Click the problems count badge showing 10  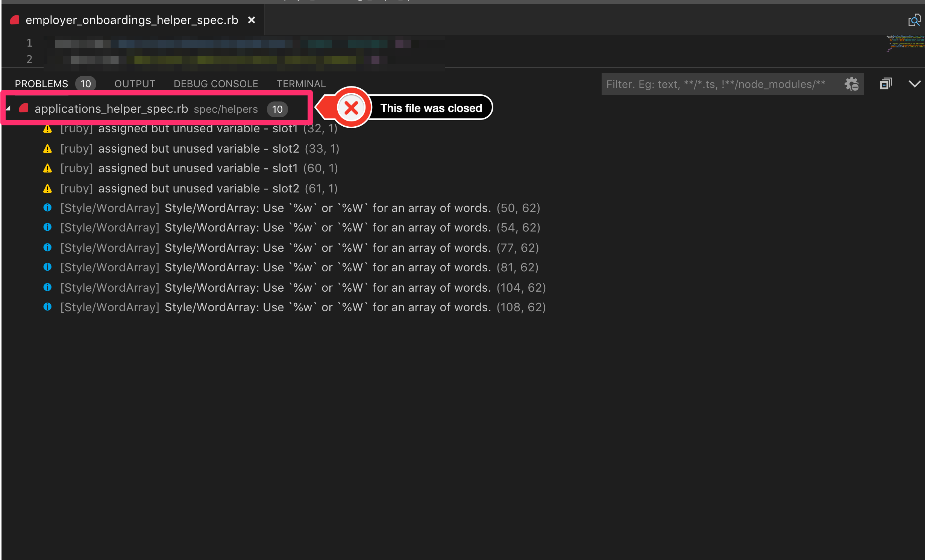[85, 83]
